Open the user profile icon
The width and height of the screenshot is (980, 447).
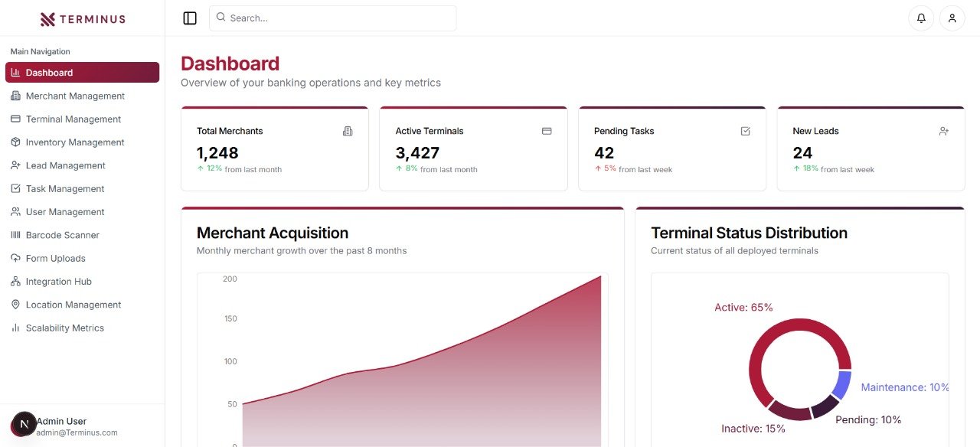click(952, 18)
